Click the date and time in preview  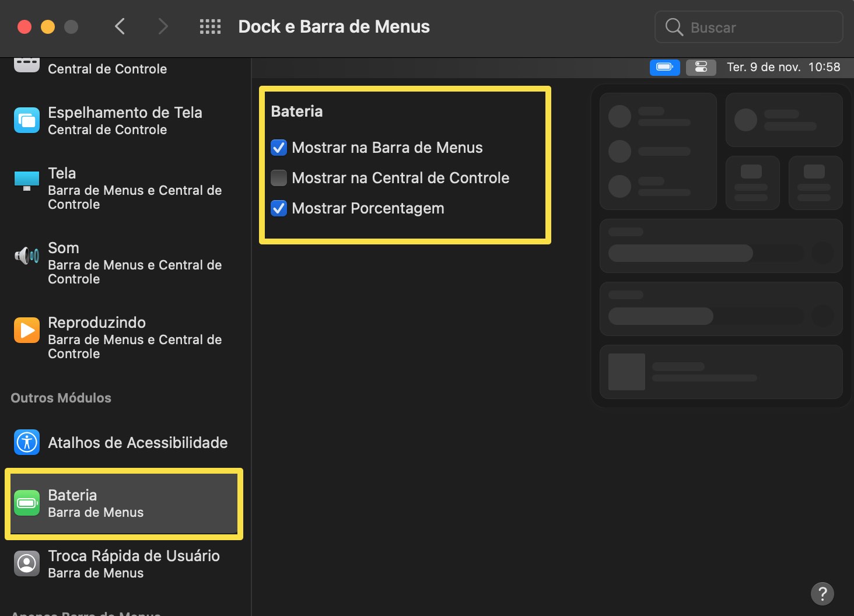pos(783,67)
